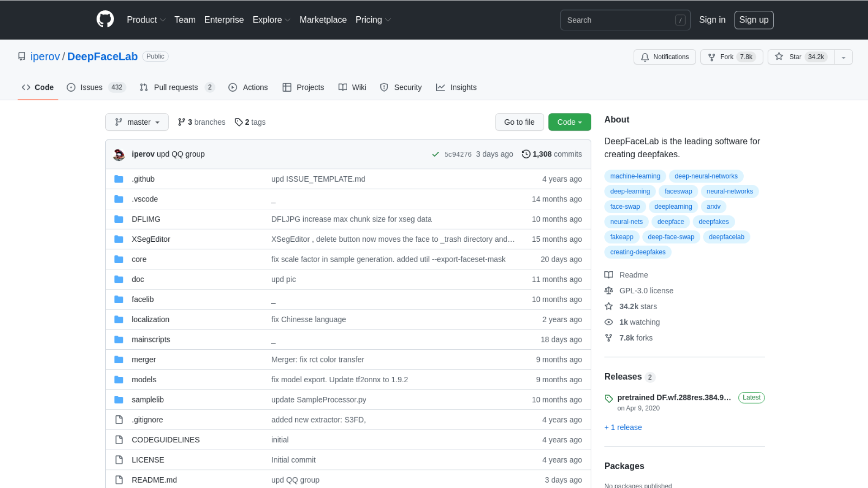Click the GitHub Octocat logo
The image size is (868, 488).
click(x=105, y=19)
